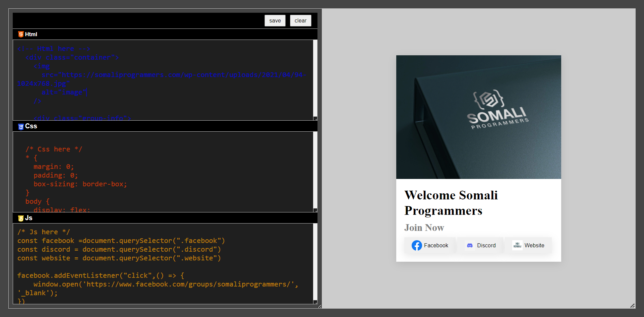The width and height of the screenshot is (644, 317).
Task: Click the Facebook logo icon in card
Action: (x=417, y=245)
